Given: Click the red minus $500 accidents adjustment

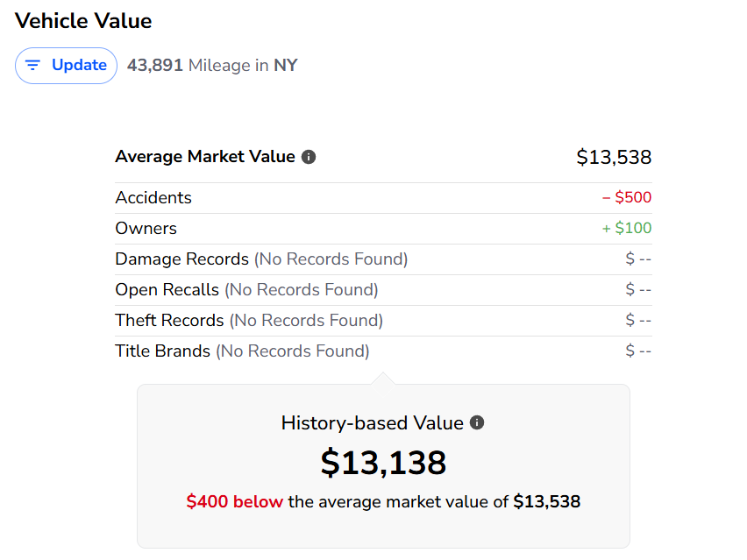Looking at the screenshot, I should coord(626,198).
